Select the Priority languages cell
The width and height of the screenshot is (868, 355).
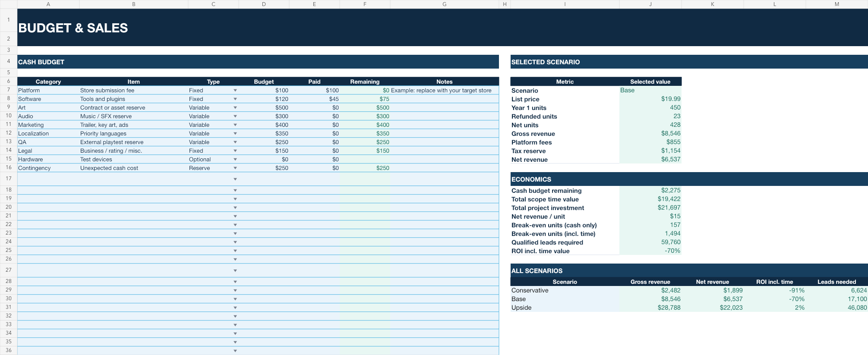(134, 133)
